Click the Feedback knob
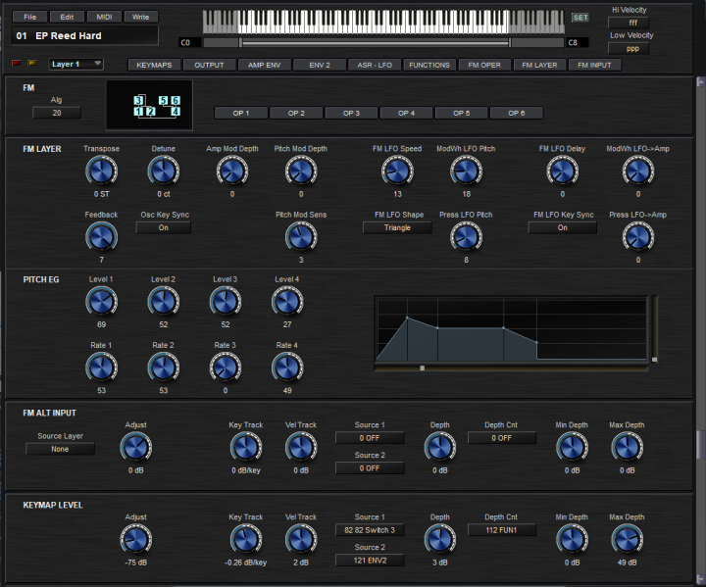This screenshot has width=706, height=588. click(101, 235)
